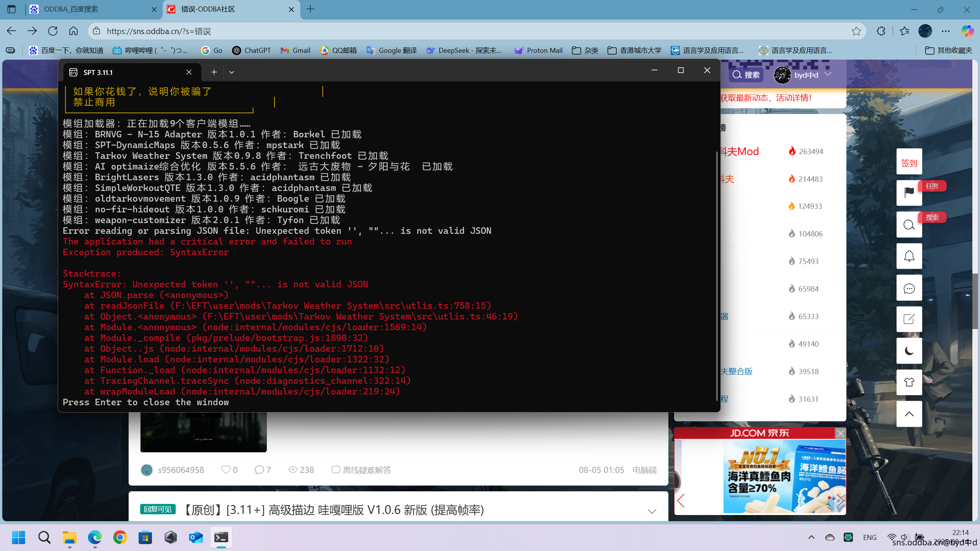Toggle dark mode moon icon
980x551 pixels.
pos(909,351)
